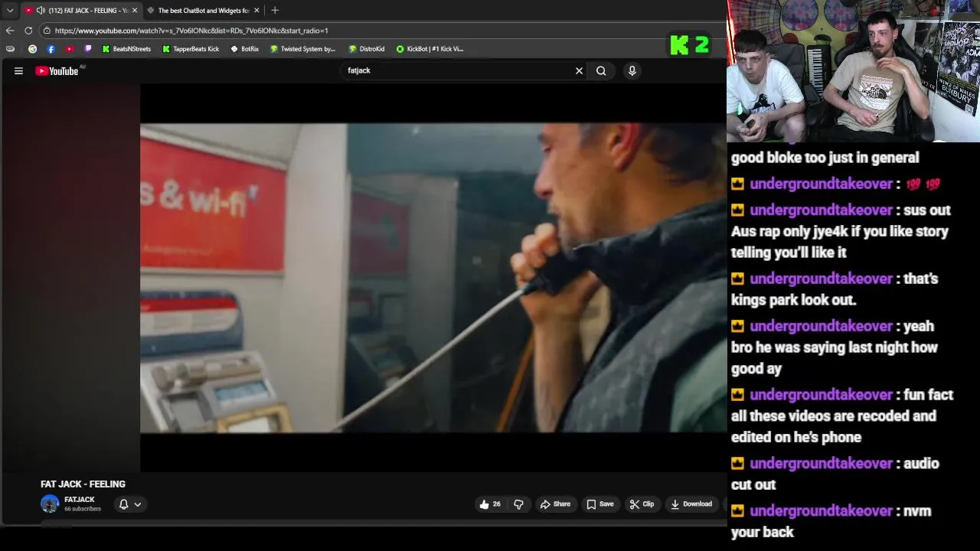The image size is (980, 551).
Task: Click the browser back arrow
Action: 10,31
